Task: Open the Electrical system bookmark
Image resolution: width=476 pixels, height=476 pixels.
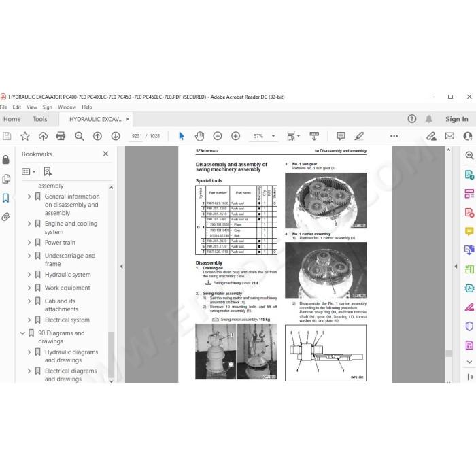Action: pyautogui.click(x=67, y=320)
